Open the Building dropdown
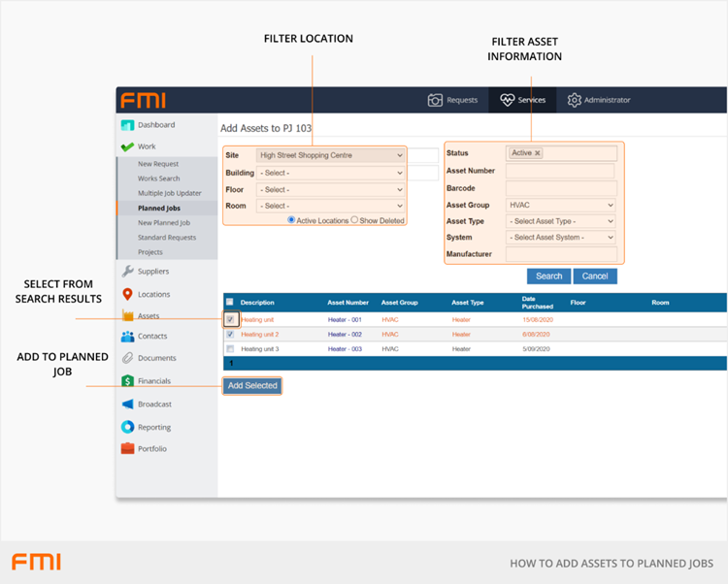The height and width of the screenshot is (584, 728). (330, 173)
